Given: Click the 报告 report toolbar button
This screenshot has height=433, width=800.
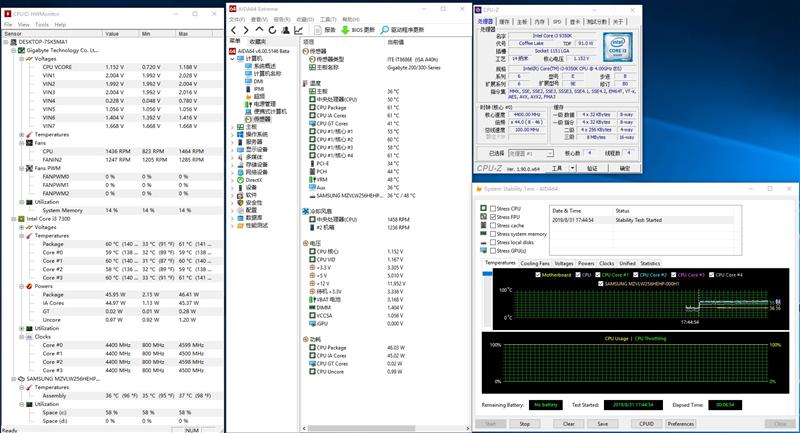Looking at the screenshot, I should click(x=325, y=30).
